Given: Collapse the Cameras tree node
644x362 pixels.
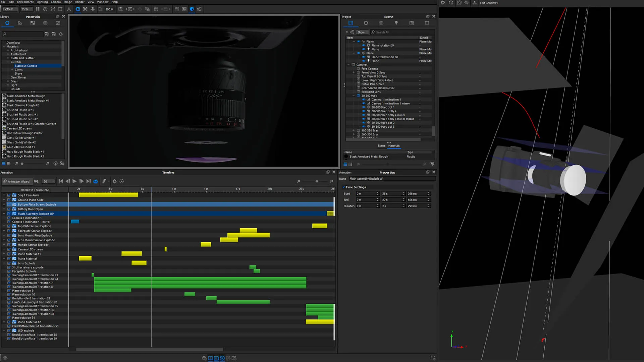Looking at the screenshot, I should (348, 65).
